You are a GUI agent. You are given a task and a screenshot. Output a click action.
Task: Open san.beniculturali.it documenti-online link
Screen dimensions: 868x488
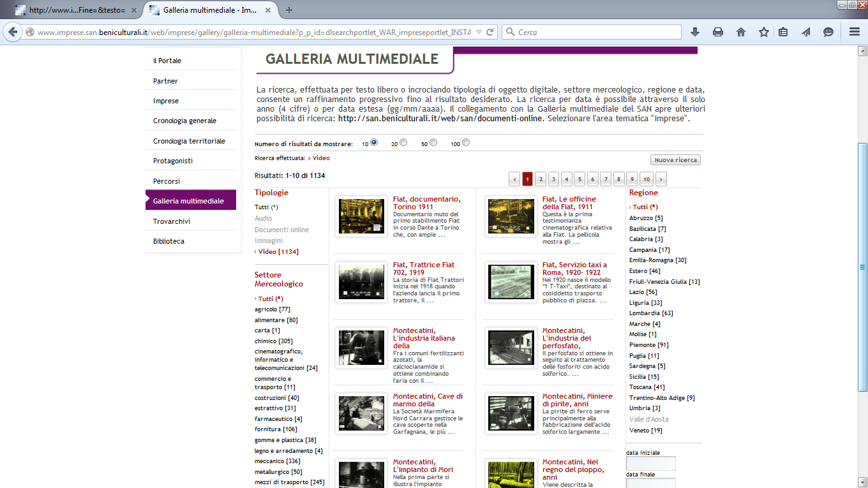(x=440, y=119)
